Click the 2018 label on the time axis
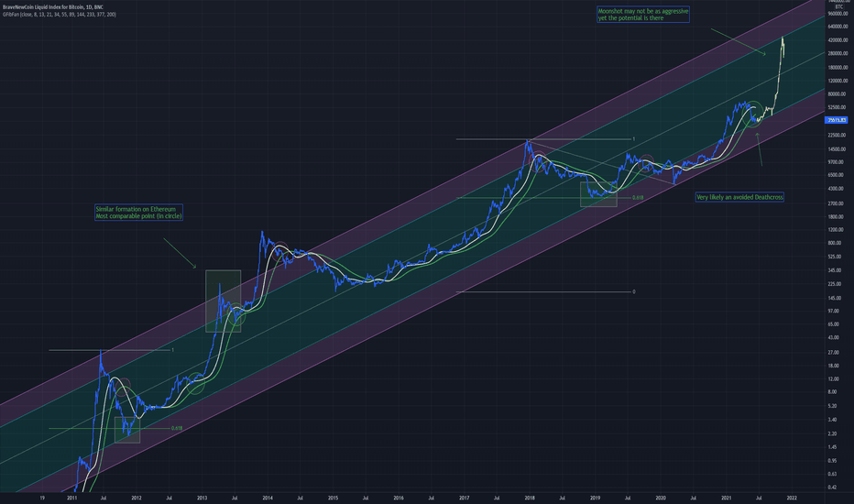The width and height of the screenshot is (854, 504). tap(530, 498)
